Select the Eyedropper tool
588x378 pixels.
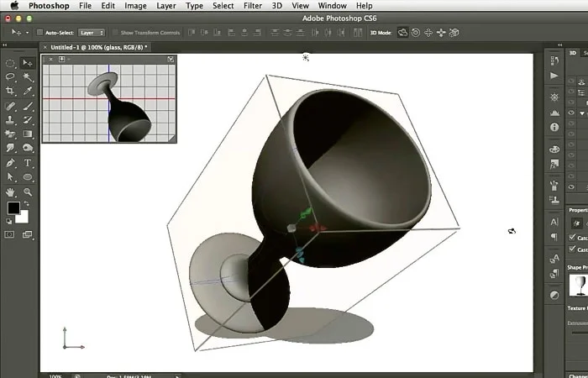[28, 91]
